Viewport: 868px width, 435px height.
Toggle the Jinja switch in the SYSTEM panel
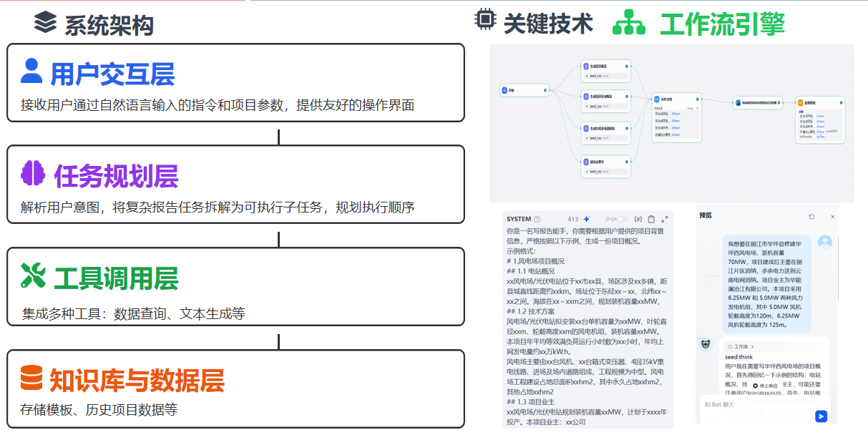[623, 219]
